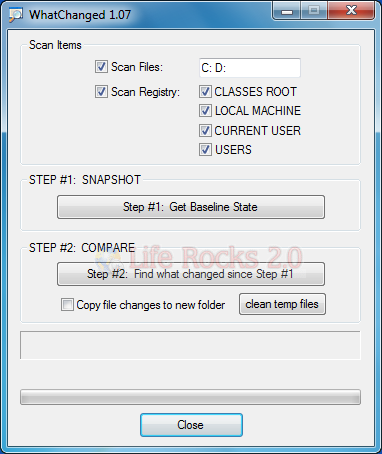Click the STEP #1: SNAPSHOT heading
This screenshot has width=382, height=454.
pyautogui.click(x=85, y=180)
